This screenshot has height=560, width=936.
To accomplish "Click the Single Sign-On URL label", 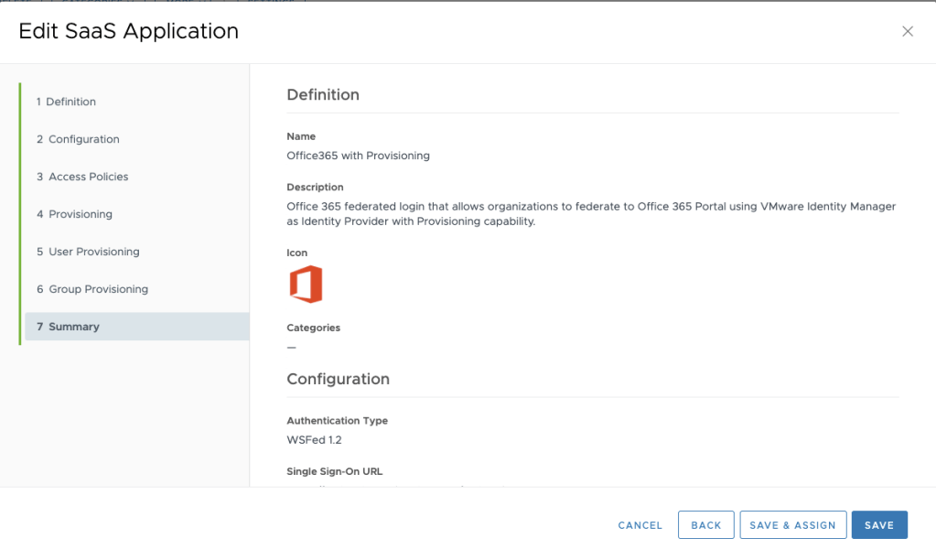I will 334,471.
